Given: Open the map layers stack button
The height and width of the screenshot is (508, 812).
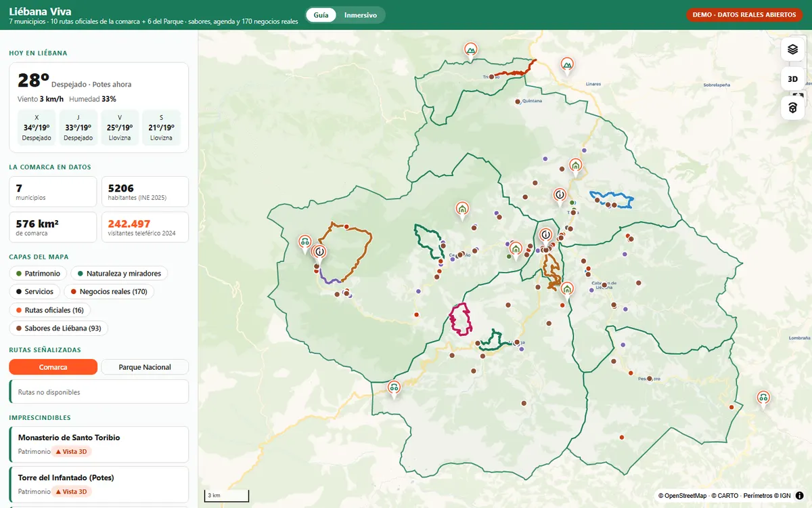Looking at the screenshot, I should [x=793, y=49].
